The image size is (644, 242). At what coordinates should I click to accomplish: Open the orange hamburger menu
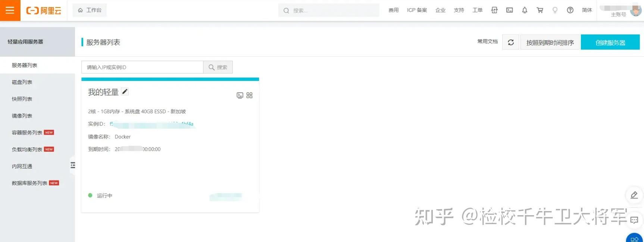point(10,10)
